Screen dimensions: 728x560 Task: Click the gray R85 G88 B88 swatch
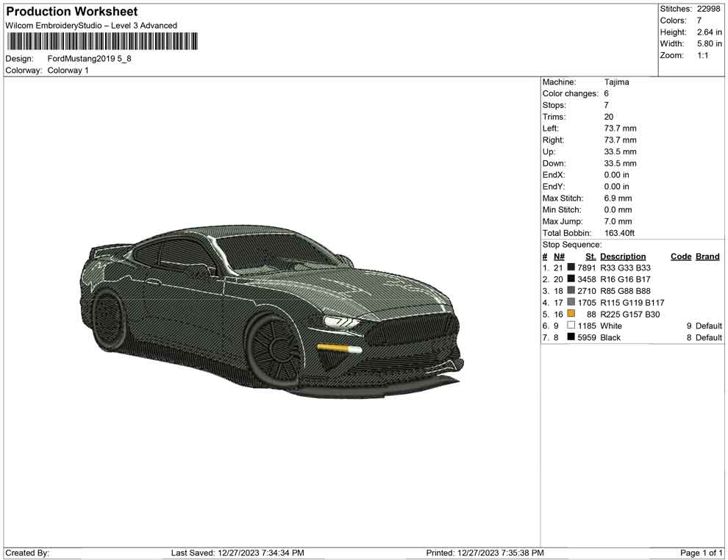point(571,290)
